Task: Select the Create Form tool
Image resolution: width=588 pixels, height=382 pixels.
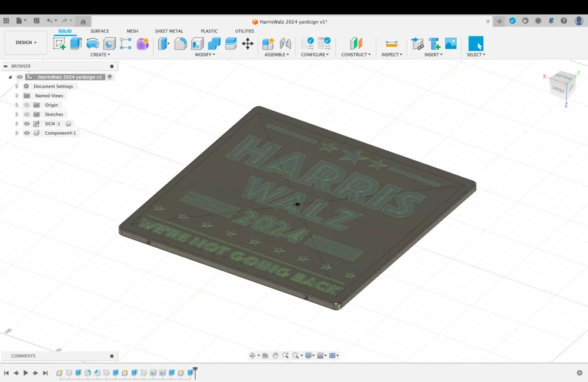Action: 142,44
